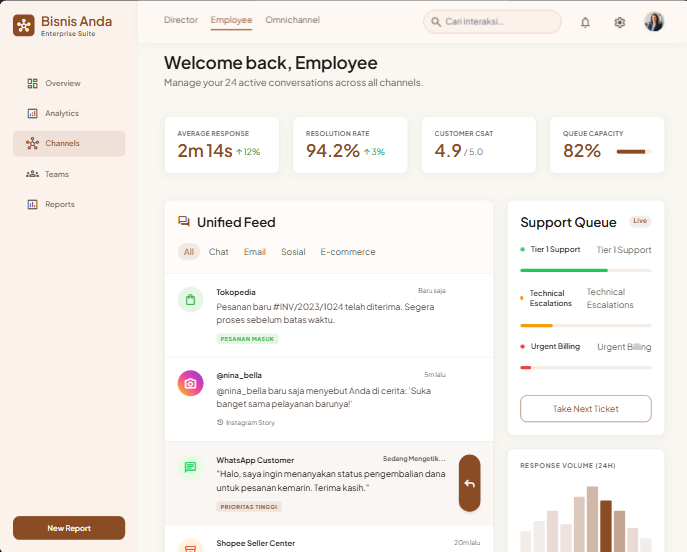Click the Instagram Story history icon

tap(220, 422)
